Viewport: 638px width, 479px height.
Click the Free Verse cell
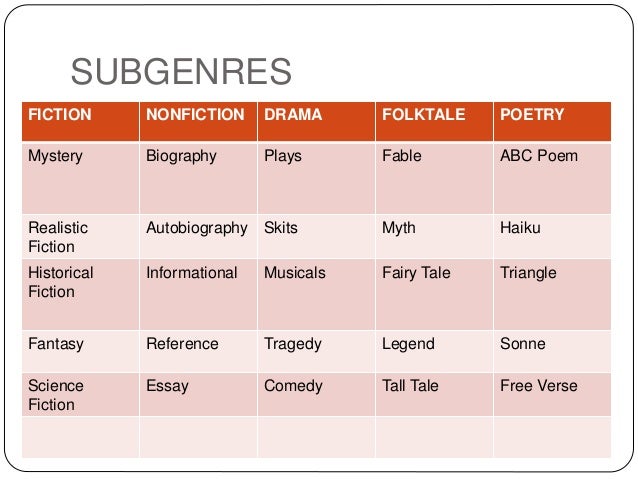tap(538, 386)
